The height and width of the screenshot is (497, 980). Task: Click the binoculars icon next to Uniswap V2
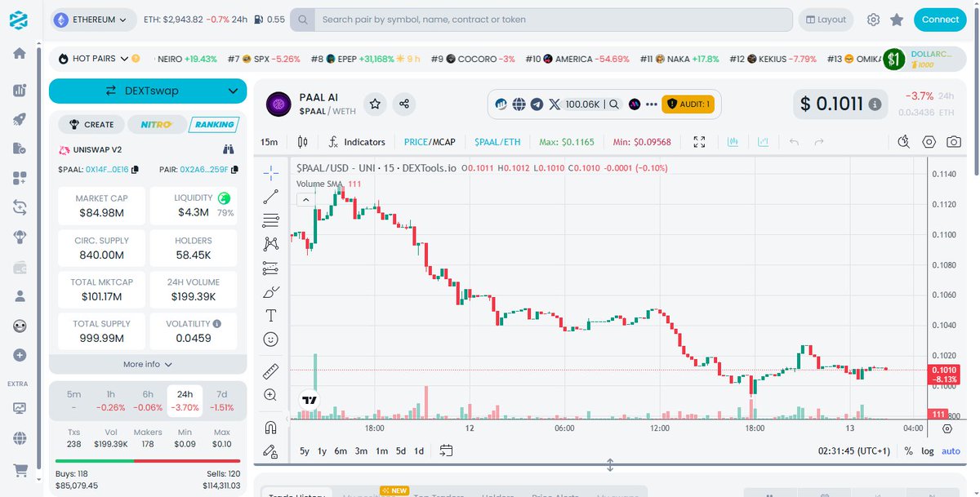click(229, 149)
